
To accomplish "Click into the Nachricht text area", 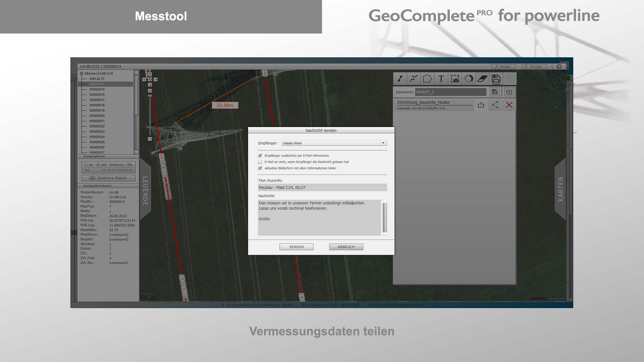I will tap(319, 218).
